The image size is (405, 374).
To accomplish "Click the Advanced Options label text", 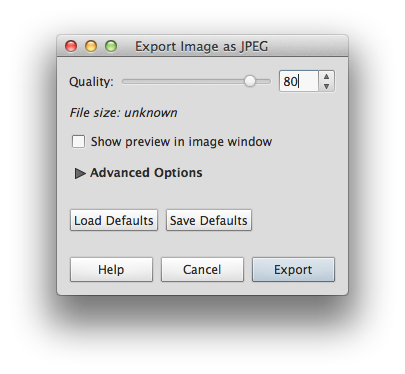I will tap(146, 173).
